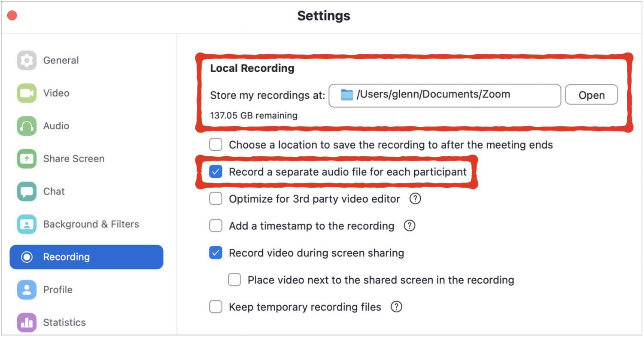Click the Share Screen icon
The image size is (644, 338).
[x=27, y=158]
